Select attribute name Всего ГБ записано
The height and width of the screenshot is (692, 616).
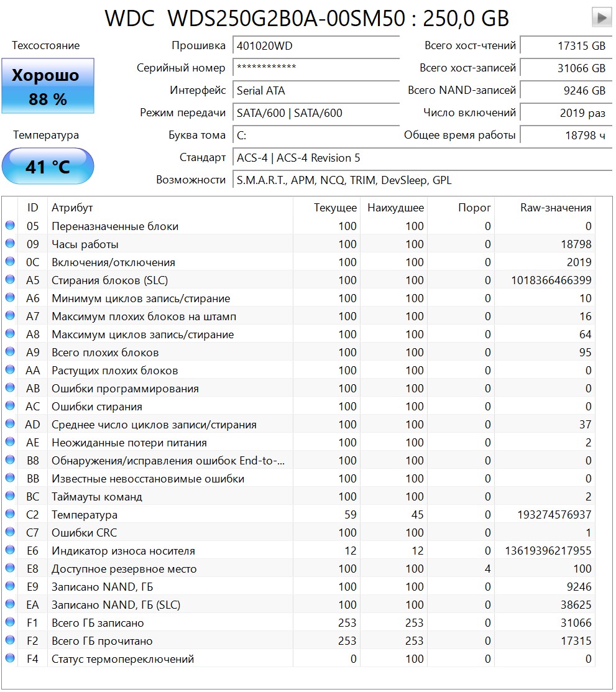pos(98,623)
